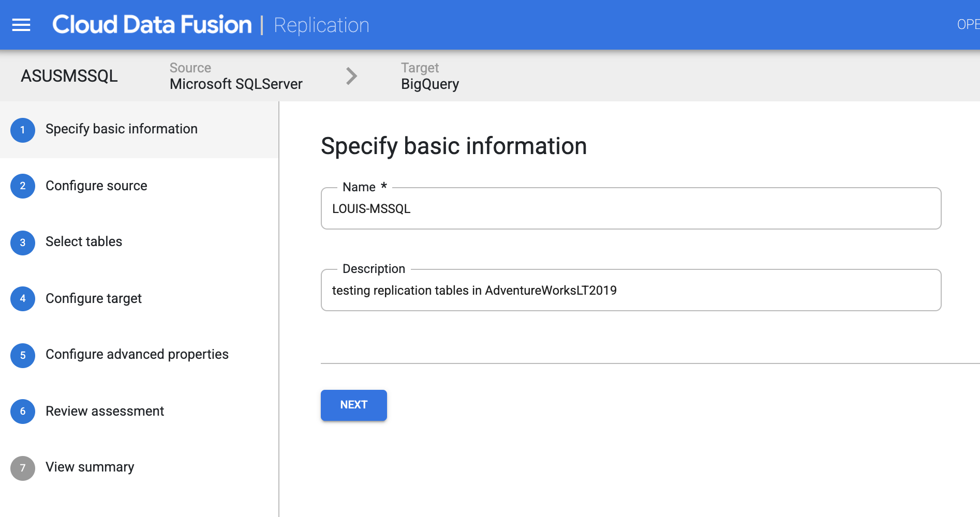Click the Replication header link
The image size is (980, 517).
(321, 25)
